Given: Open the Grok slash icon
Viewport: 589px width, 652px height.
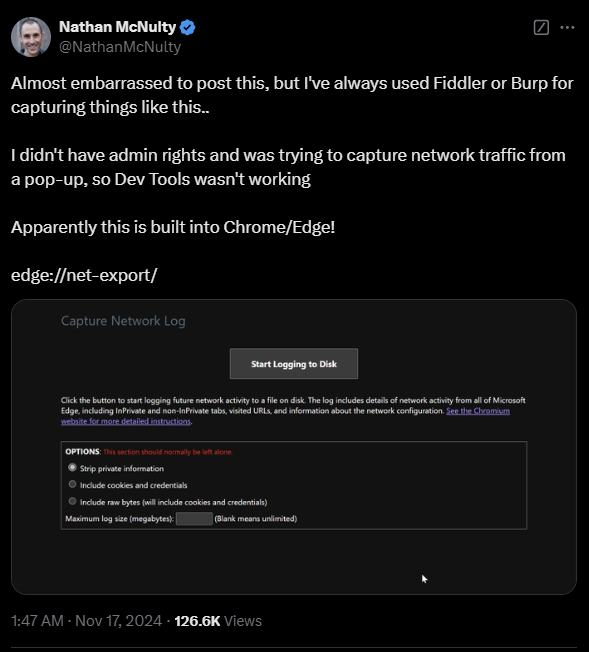Looking at the screenshot, I should 541,27.
